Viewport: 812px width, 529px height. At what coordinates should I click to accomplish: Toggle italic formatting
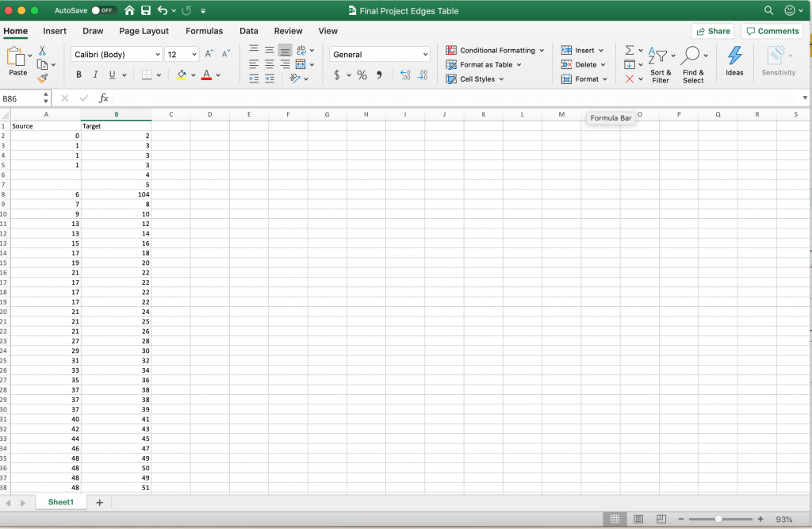point(95,75)
